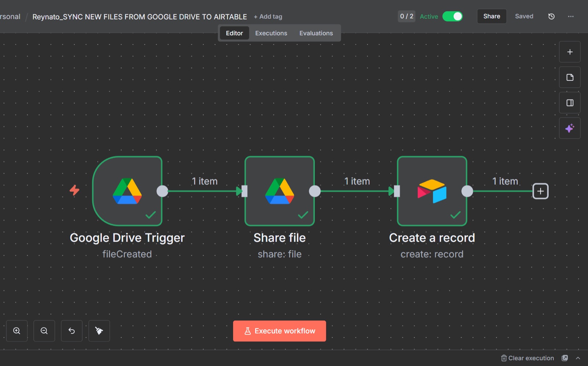Expand the bottom logs panel chevron
588x366 pixels.
coord(578,358)
